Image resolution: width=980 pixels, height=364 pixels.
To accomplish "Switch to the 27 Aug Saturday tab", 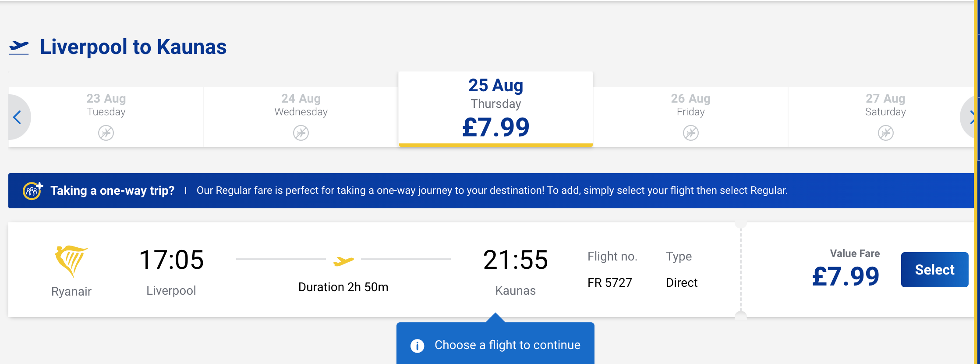I will 885,116.
